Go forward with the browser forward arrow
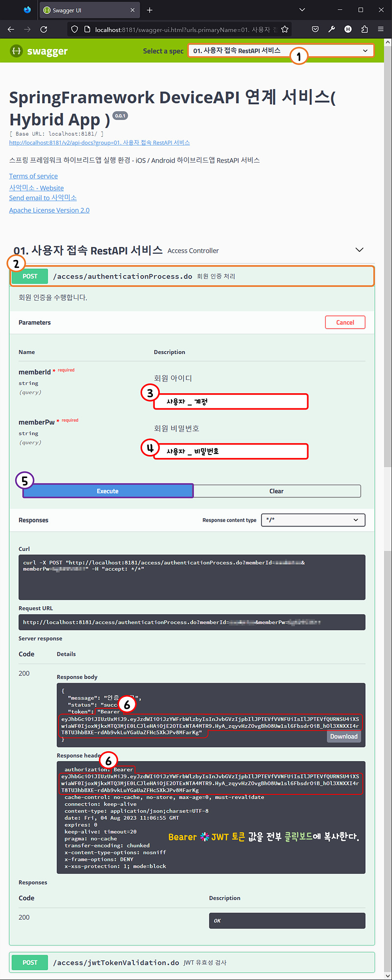The image size is (392, 980). 27,29
